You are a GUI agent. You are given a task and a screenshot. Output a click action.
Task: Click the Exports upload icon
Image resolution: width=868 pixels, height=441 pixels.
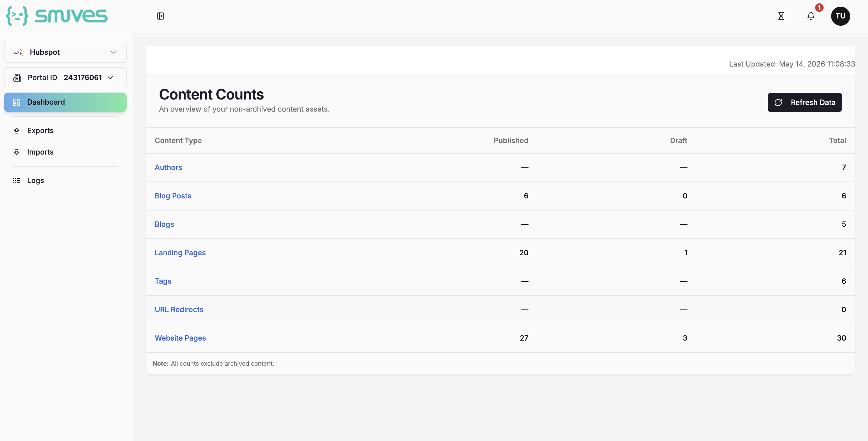[17, 130]
